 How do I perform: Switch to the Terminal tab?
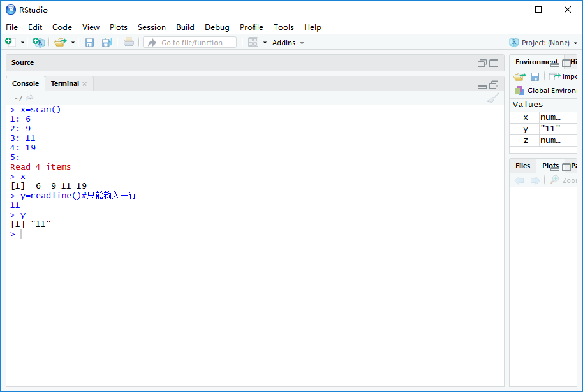click(x=64, y=83)
